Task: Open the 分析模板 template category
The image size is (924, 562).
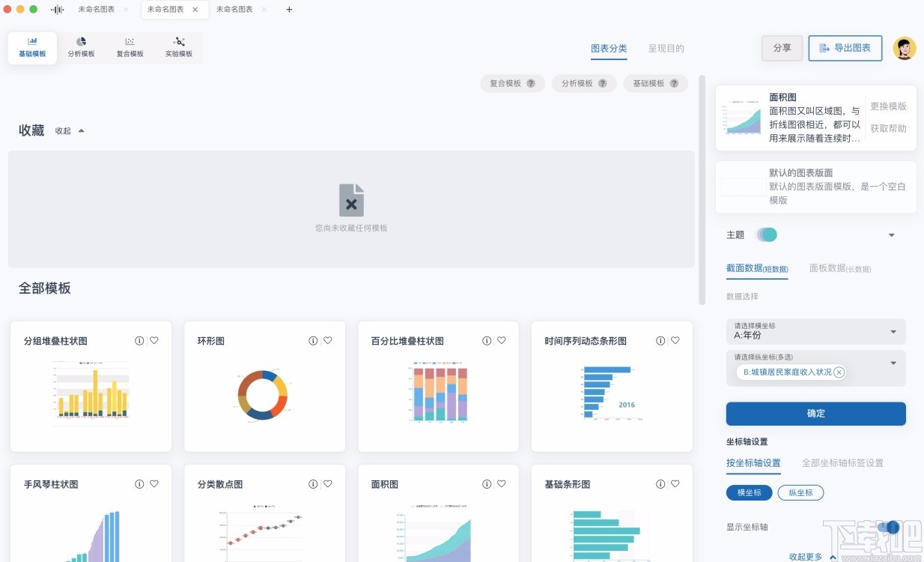Action: pyautogui.click(x=81, y=47)
